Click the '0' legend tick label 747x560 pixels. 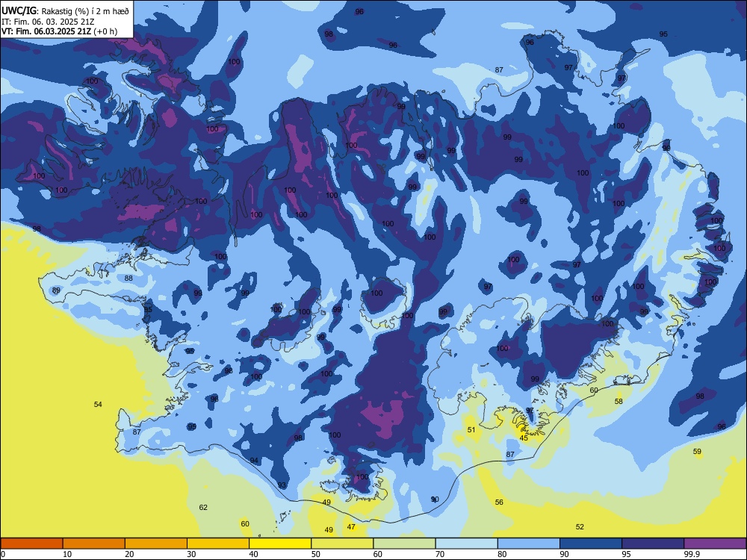click(x=3, y=554)
